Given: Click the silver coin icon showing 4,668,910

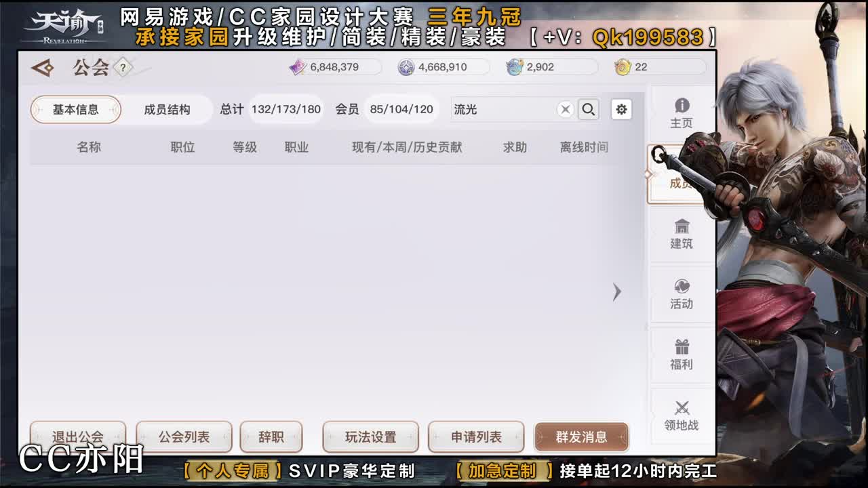Looking at the screenshot, I should click(406, 67).
